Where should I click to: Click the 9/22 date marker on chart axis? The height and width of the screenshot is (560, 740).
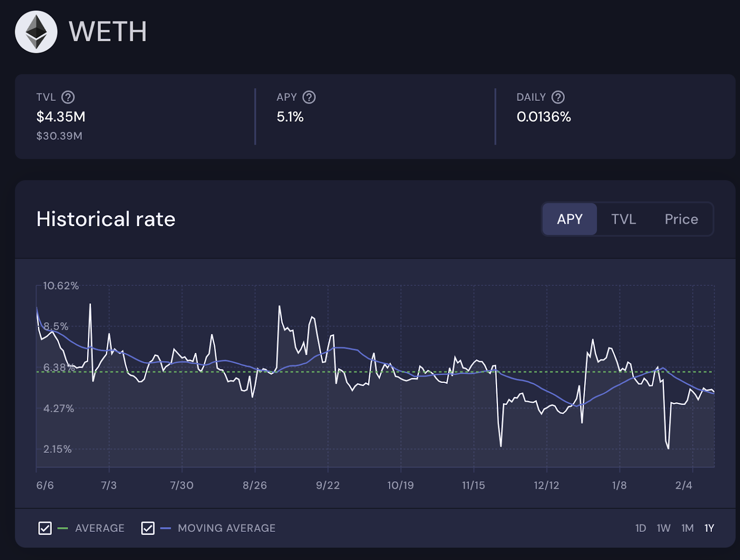(x=327, y=485)
